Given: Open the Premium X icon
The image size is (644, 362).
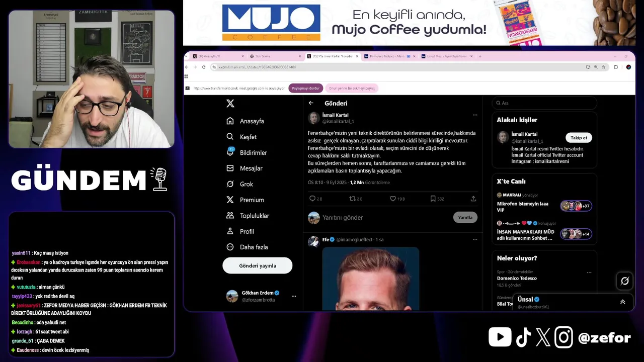Looking at the screenshot, I should pyautogui.click(x=230, y=200).
